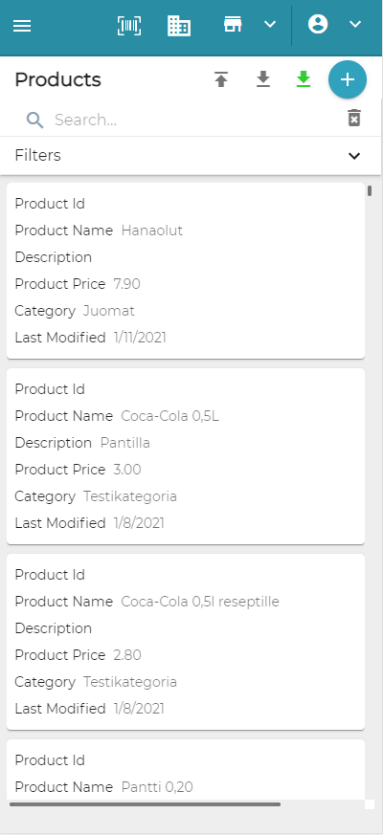Expand the user account dropdown arrow
This screenshot has width=383, height=835.
(355, 24)
